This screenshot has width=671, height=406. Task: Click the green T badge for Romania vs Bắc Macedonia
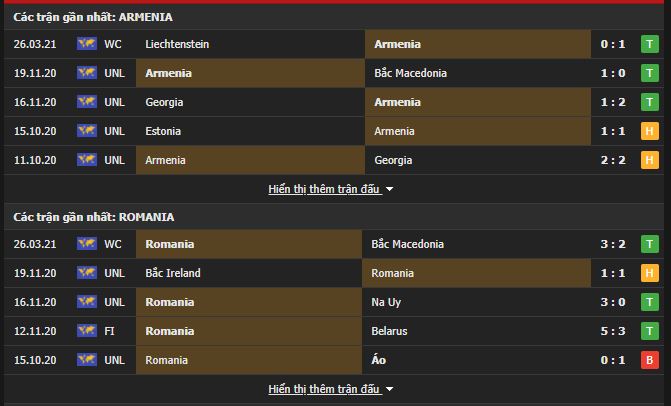click(x=650, y=244)
